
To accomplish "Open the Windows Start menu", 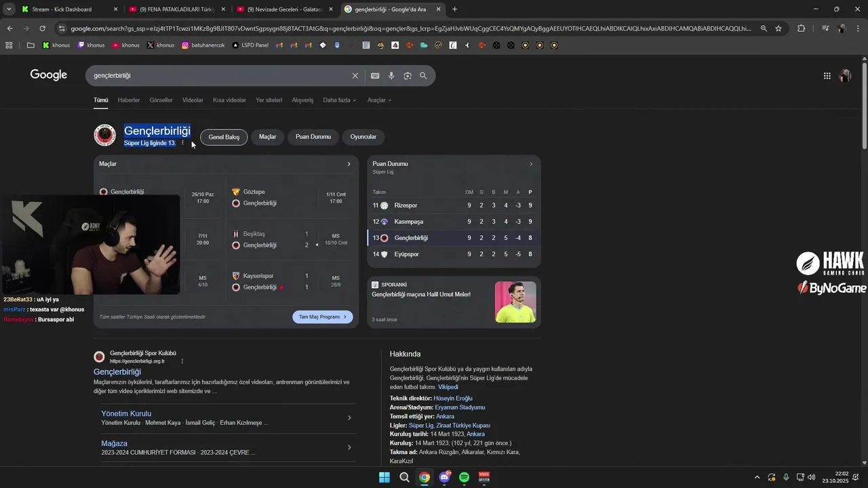I will [384, 477].
